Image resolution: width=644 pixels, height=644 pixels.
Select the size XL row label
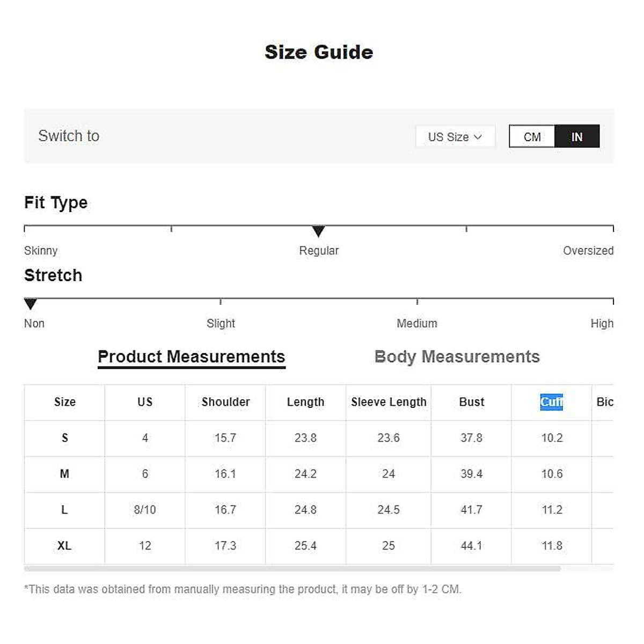tap(64, 546)
